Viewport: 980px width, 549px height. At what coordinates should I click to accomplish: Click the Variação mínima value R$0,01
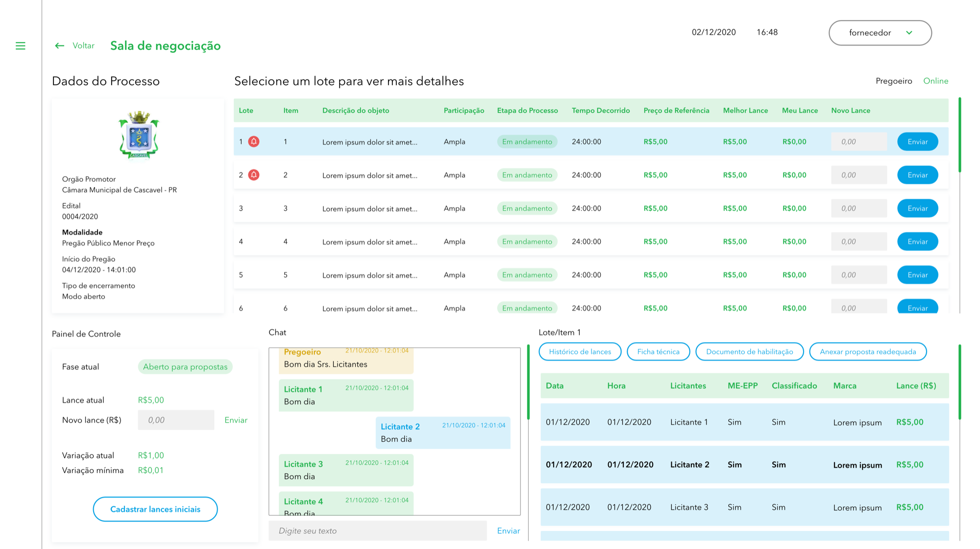(x=151, y=470)
